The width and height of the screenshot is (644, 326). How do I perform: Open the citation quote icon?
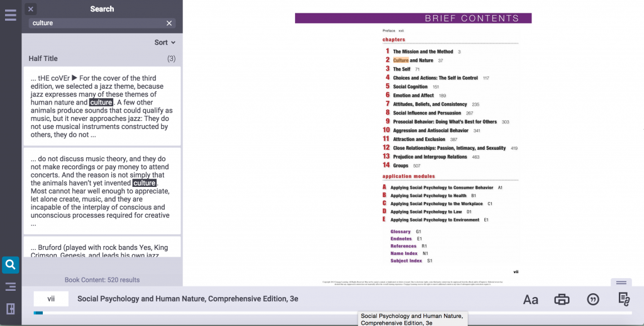click(x=592, y=300)
